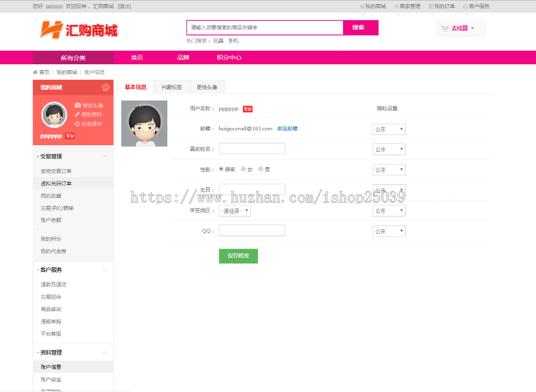Viewport: 536px width, 392px height.
Task: Click the V0 badge beside username in form
Action: point(248,109)
